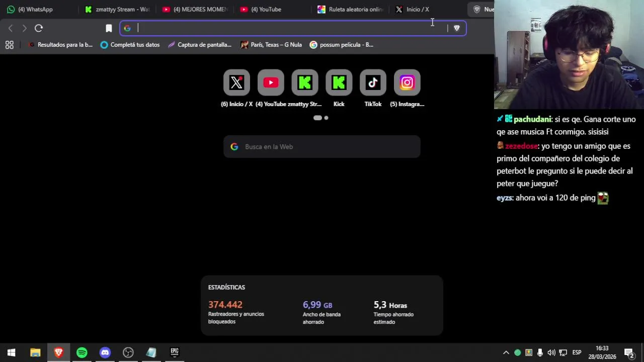The height and width of the screenshot is (362, 644).
Task: Open the Brave Shields lion icon
Action: [457, 28]
